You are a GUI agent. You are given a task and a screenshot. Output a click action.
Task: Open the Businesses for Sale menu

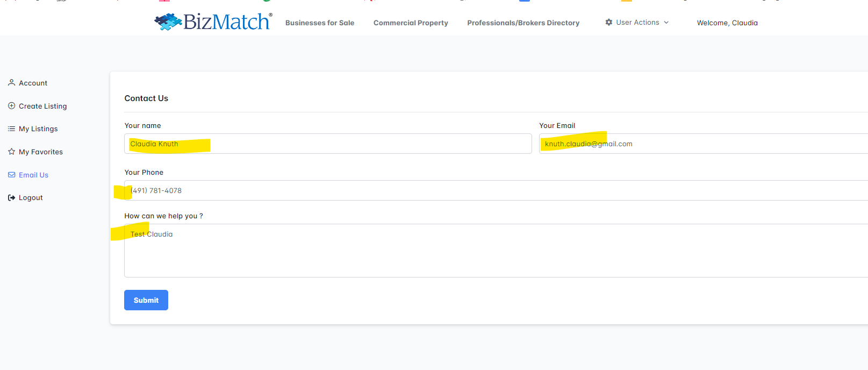point(319,23)
